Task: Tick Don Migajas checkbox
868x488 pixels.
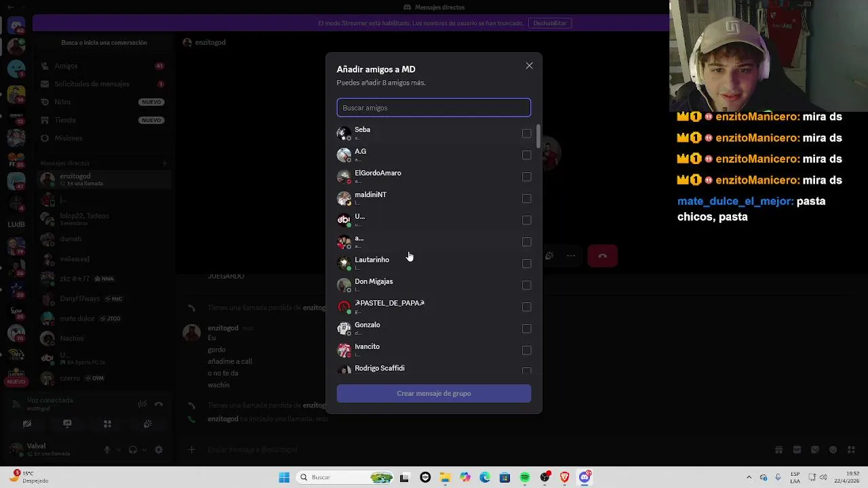Action: coord(526,285)
